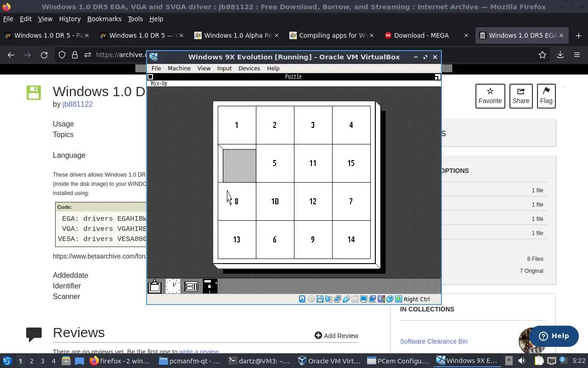Click the taskbar clipboard manager tray icon
The height and width of the screenshot is (368, 588).
[x=539, y=361]
